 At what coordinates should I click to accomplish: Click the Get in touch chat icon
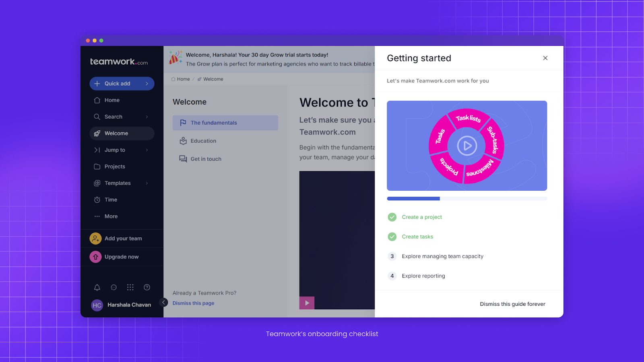183,159
